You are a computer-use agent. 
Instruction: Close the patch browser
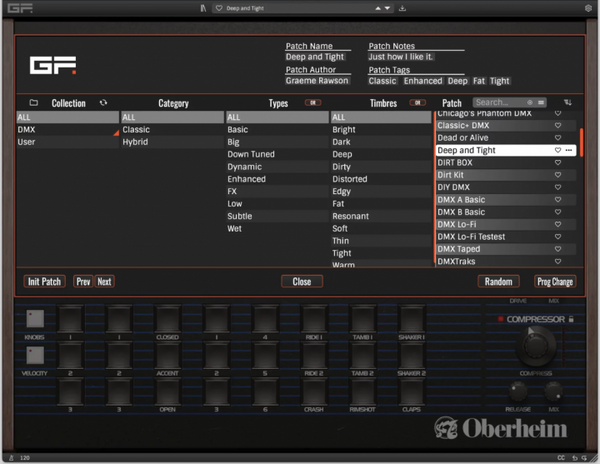pos(302,282)
